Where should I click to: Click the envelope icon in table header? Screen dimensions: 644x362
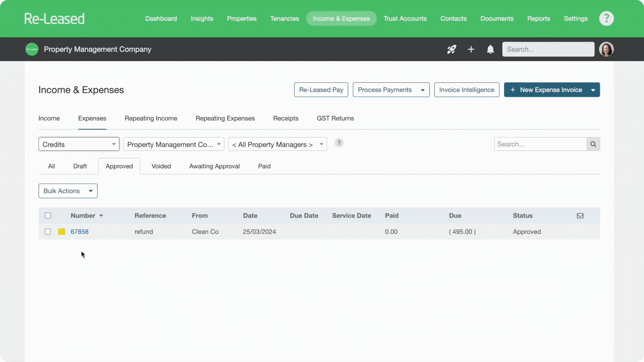580,216
